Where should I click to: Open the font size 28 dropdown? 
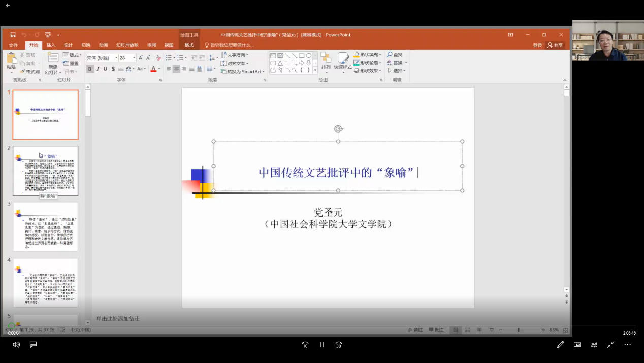tap(134, 58)
